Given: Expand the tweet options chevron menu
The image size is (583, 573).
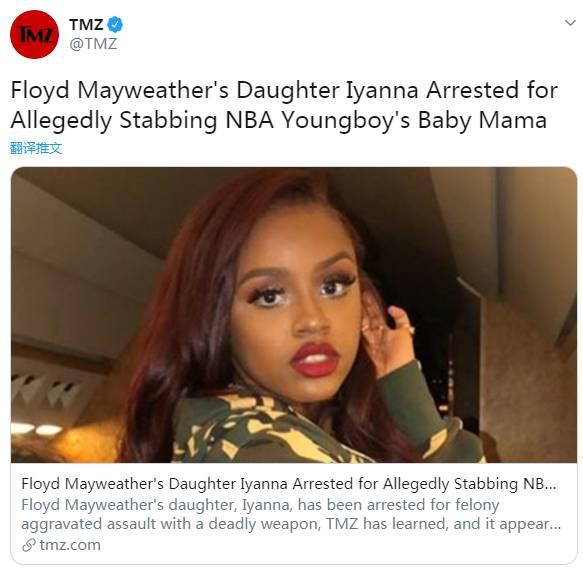Looking at the screenshot, I should pyautogui.click(x=570, y=23).
